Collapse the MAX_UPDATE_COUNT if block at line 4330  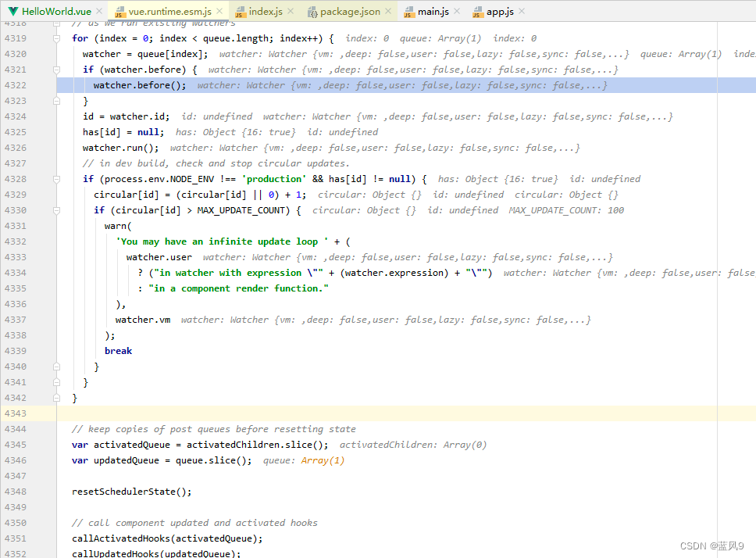pos(55,209)
